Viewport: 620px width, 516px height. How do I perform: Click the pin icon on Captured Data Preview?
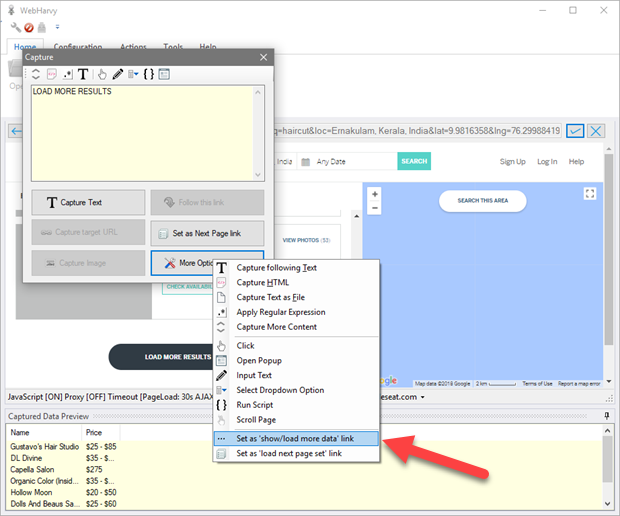(606, 416)
